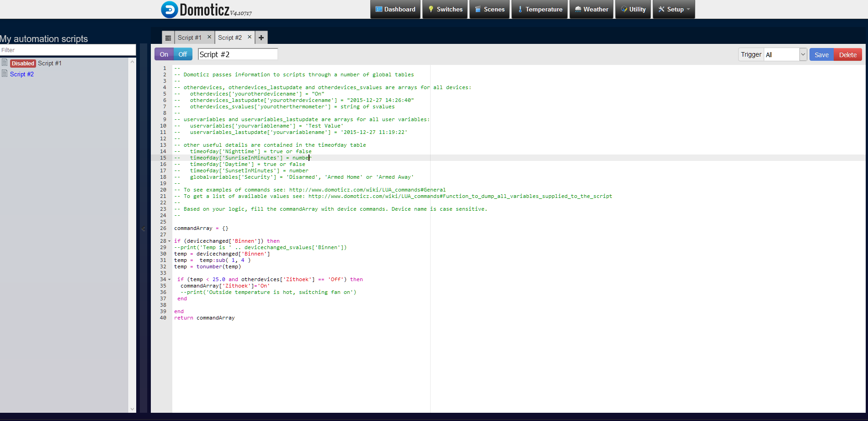This screenshot has height=421, width=868.
Task: Click line number 15 in gutter
Action: point(163,158)
